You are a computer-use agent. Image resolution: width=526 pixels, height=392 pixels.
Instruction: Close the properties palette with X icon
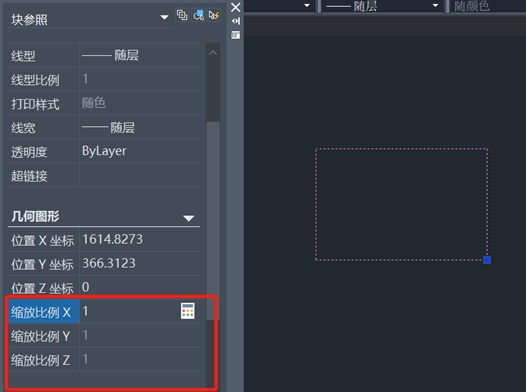[235, 7]
